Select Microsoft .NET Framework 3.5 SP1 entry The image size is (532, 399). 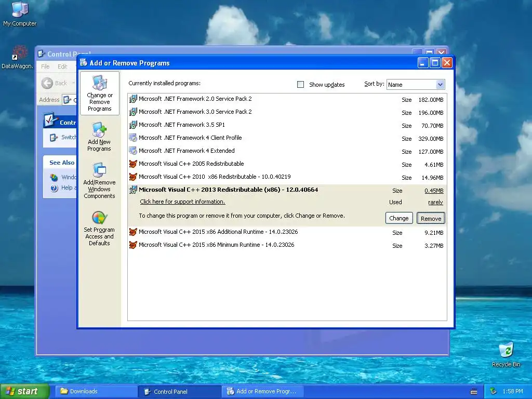pos(287,125)
